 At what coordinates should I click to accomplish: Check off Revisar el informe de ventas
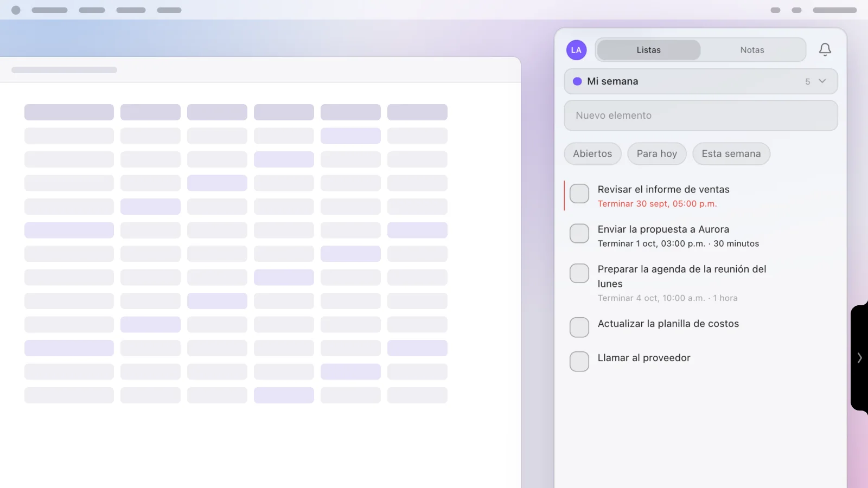pos(579,194)
